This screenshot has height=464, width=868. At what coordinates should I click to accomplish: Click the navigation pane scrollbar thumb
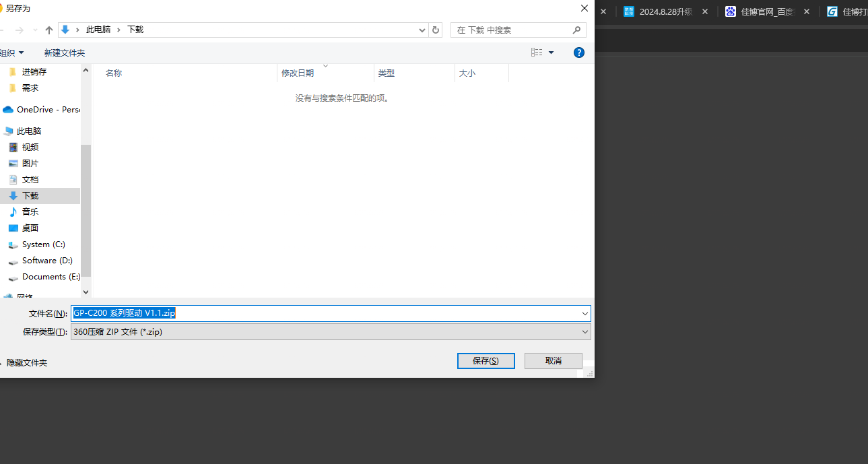click(86, 210)
